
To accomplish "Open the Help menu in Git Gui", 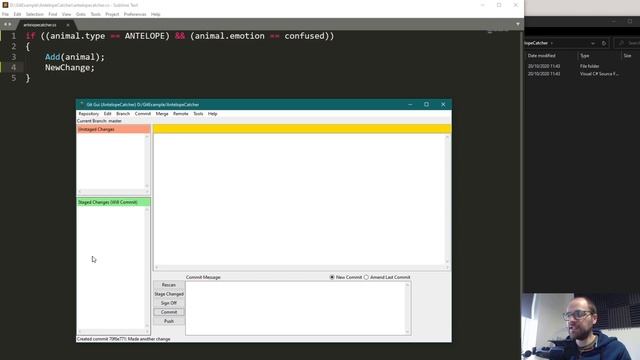I will point(212,114).
